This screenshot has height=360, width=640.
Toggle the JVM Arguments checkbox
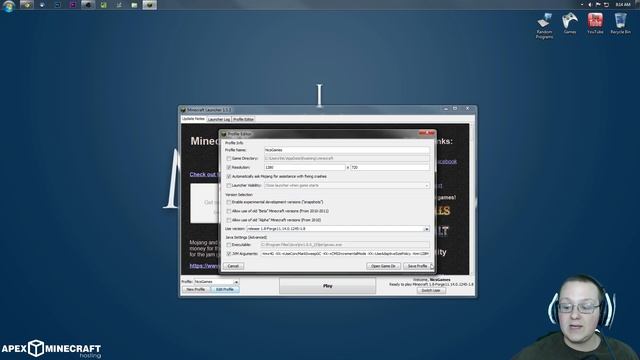229,253
